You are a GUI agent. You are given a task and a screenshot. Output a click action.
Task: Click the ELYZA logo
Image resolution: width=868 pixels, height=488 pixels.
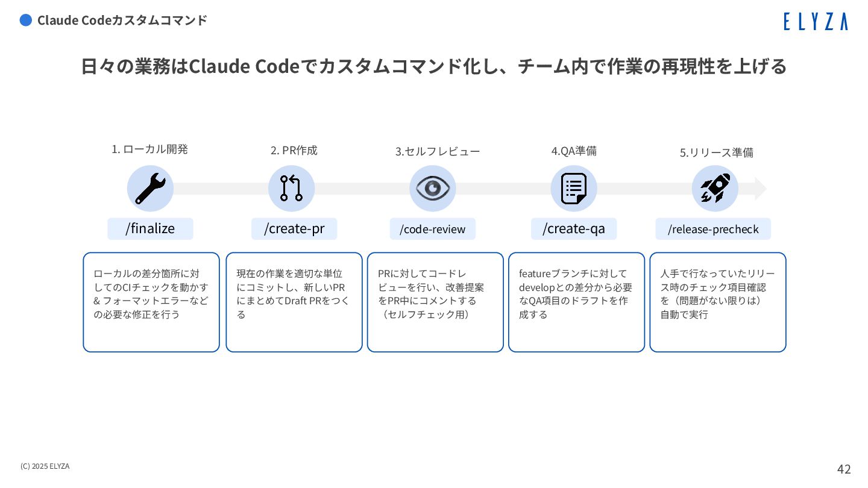(816, 21)
